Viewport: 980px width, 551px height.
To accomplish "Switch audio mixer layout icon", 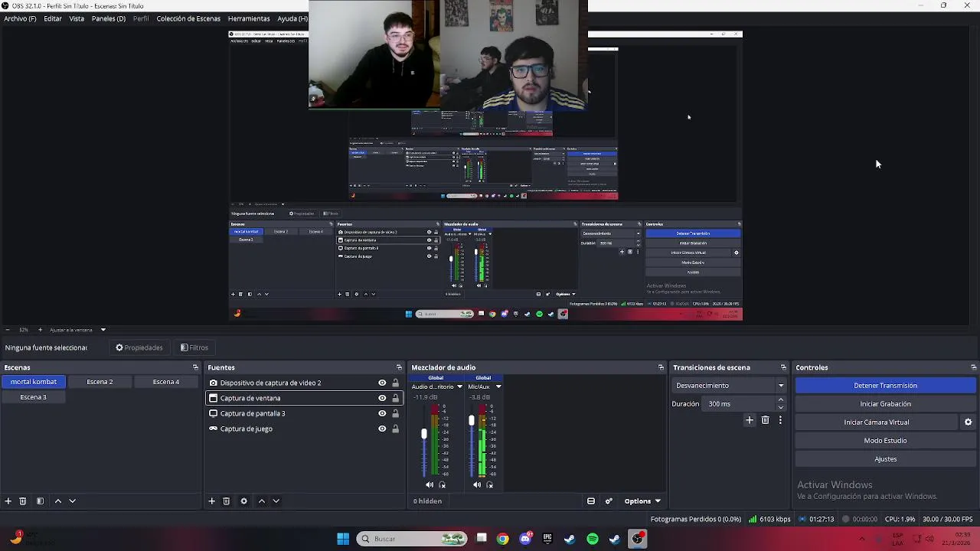I will pos(591,501).
